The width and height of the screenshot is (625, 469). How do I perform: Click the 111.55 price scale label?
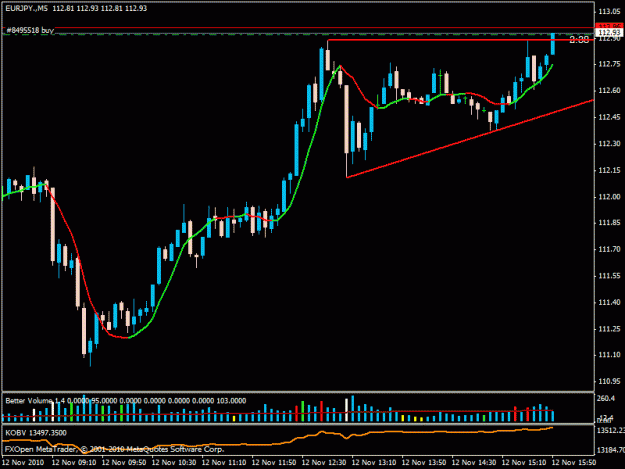609,276
